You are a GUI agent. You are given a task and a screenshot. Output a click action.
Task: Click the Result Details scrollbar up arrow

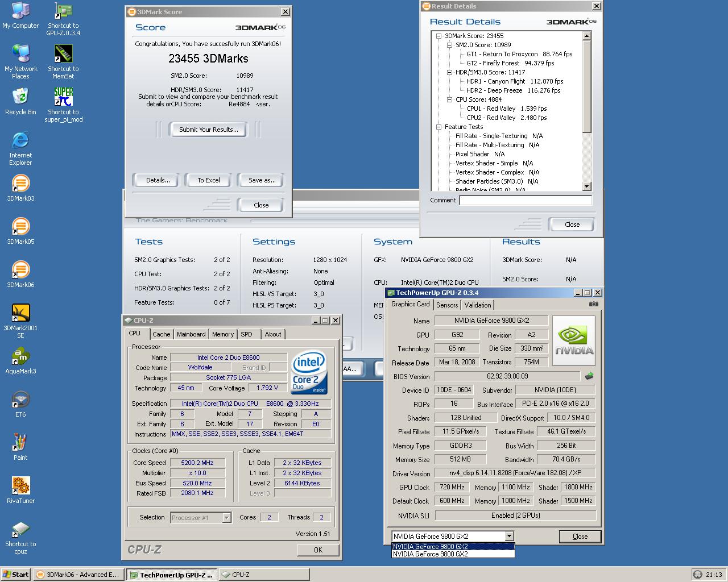[587, 36]
